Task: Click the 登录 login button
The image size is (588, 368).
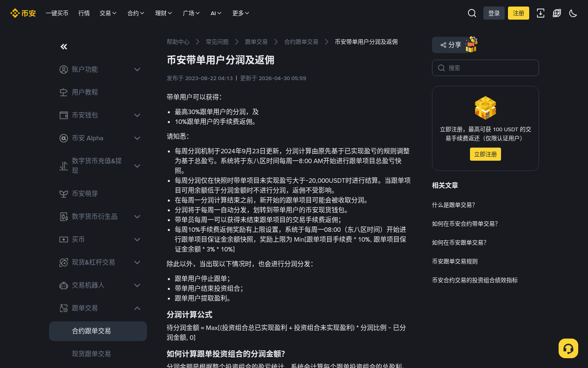Action: coord(494,13)
